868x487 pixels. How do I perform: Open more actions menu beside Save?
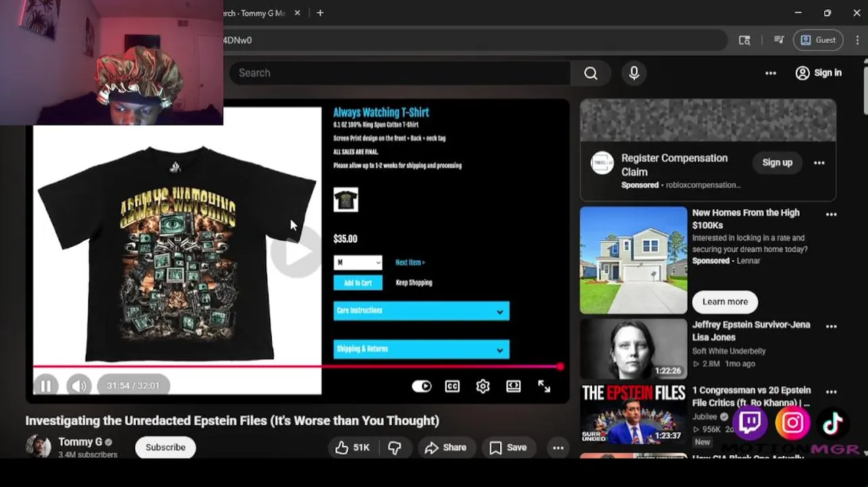tap(558, 448)
